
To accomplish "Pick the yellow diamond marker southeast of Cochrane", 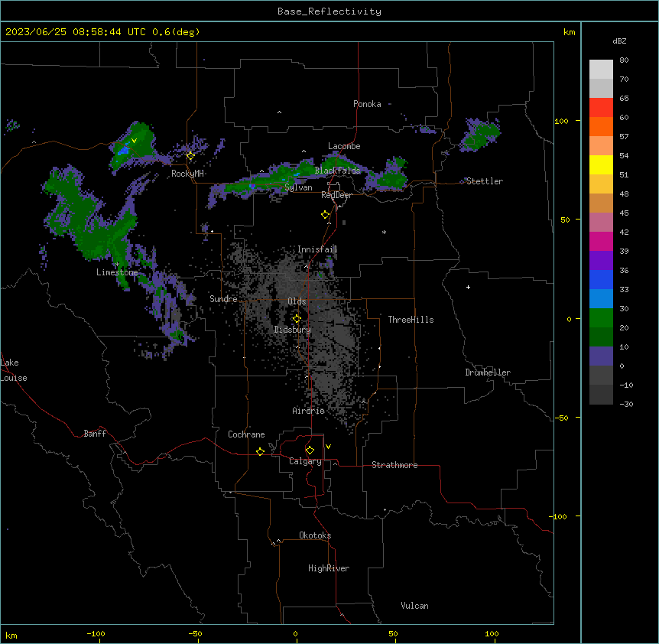I will coord(260,451).
